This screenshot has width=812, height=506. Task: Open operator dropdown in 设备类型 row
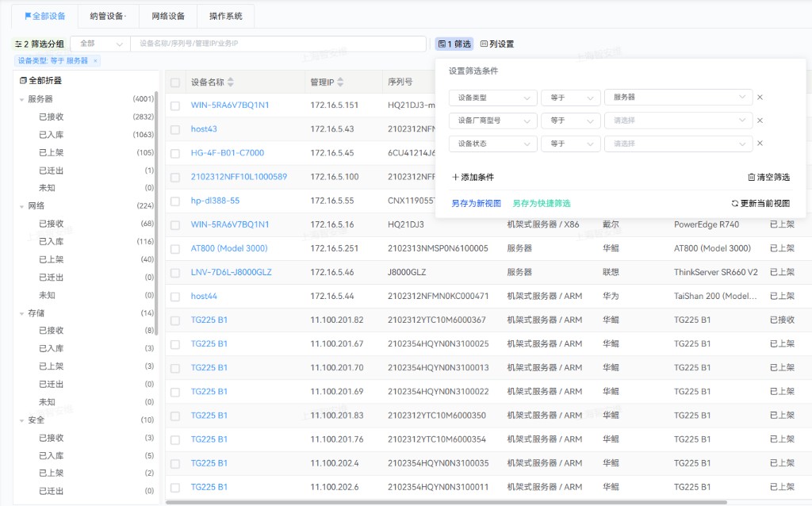(x=571, y=98)
